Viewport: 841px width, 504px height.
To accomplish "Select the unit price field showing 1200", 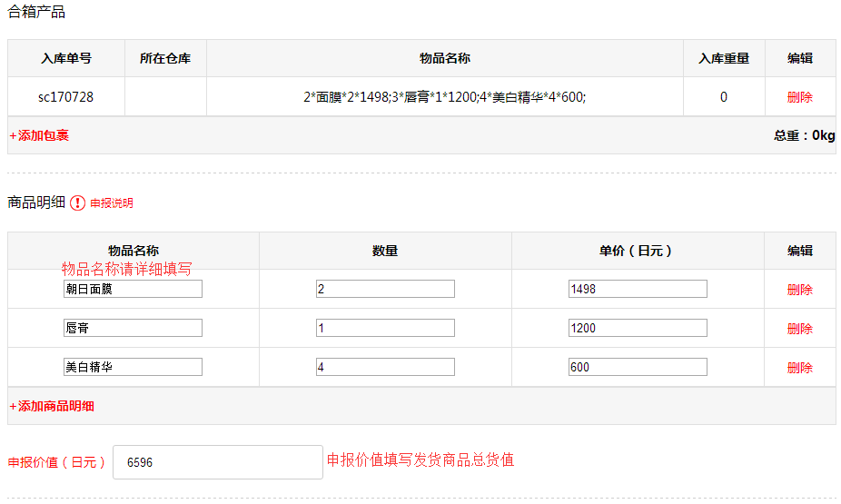I will coord(637,328).
